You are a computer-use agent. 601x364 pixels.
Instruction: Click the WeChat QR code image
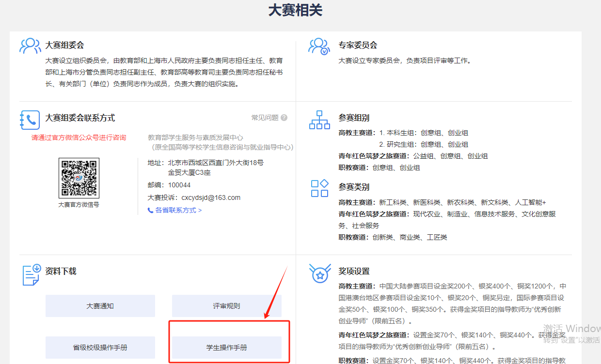(79, 178)
